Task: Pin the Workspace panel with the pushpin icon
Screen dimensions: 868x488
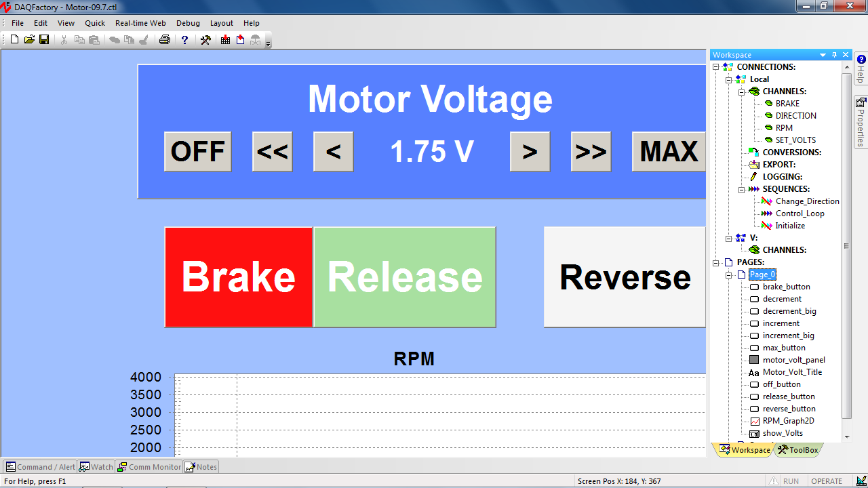Action: click(x=834, y=55)
